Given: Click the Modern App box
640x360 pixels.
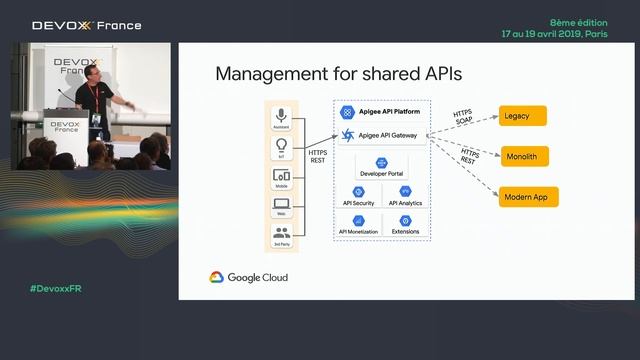Looking at the screenshot, I should tap(529, 197).
